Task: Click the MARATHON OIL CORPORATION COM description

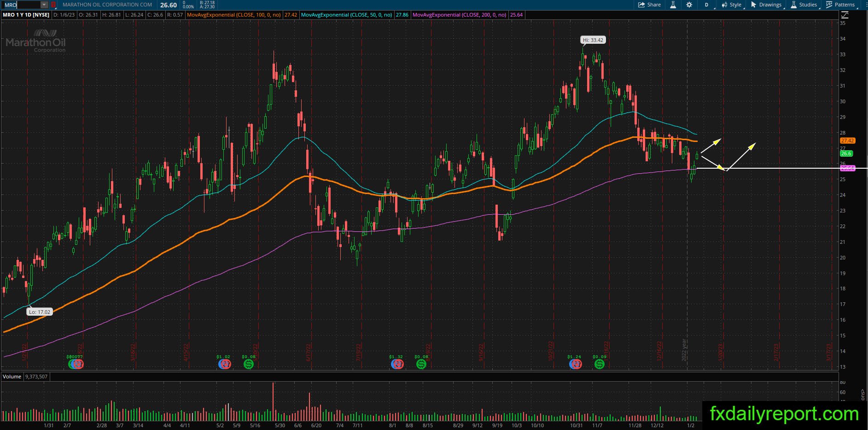Action: pyautogui.click(x=107, y=5)
